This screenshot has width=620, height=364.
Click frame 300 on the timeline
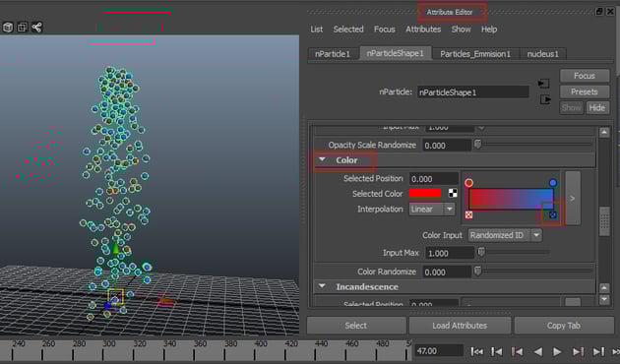pyautogui.click(x=108, y=344)
